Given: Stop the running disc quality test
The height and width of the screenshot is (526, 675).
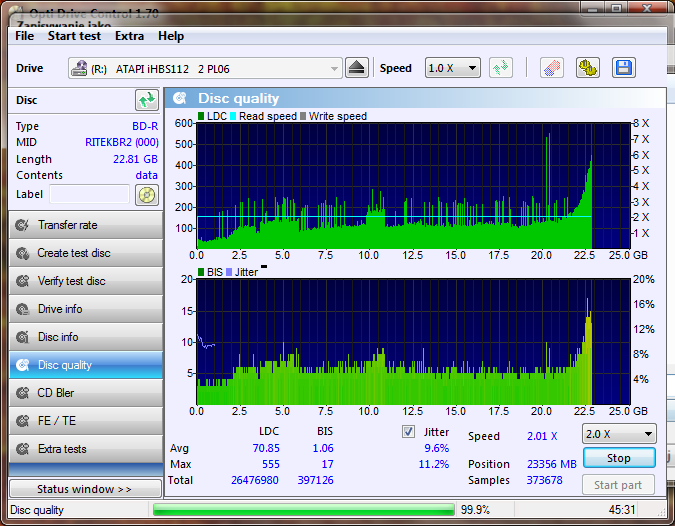Looking at the screenshot, I should point(619,458).
